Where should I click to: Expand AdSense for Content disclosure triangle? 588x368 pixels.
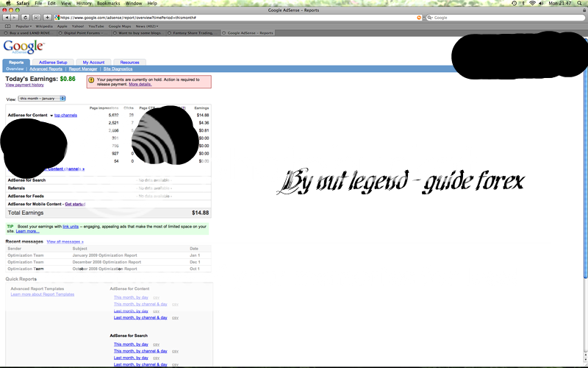(51, 116)
